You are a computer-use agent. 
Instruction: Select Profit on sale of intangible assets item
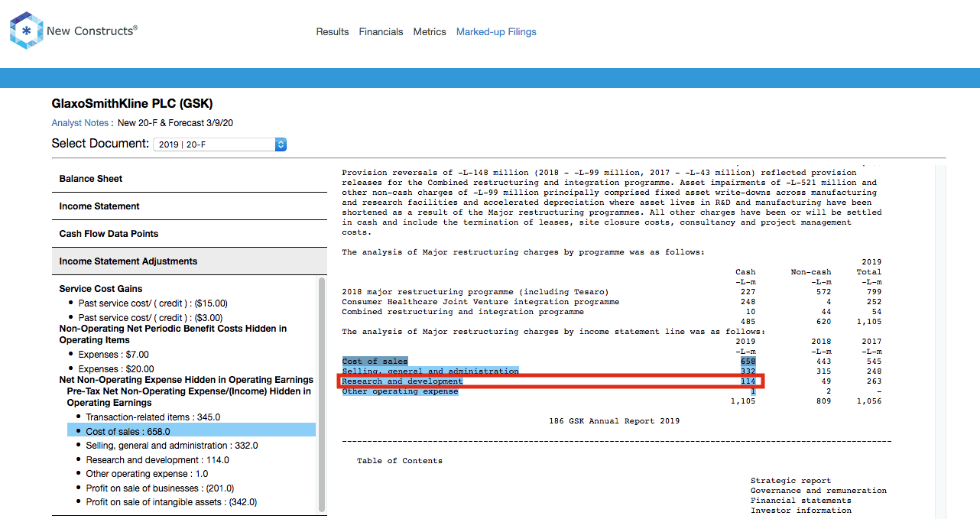click(171, 502)
